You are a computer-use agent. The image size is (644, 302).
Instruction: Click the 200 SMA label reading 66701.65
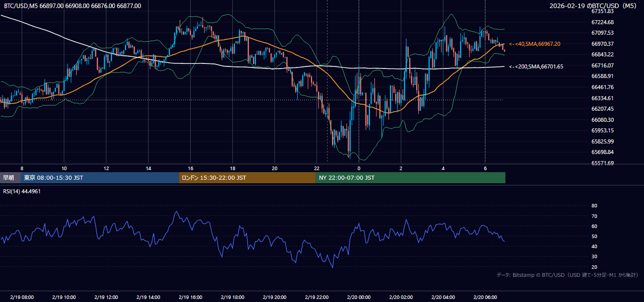tap(536, 66)
